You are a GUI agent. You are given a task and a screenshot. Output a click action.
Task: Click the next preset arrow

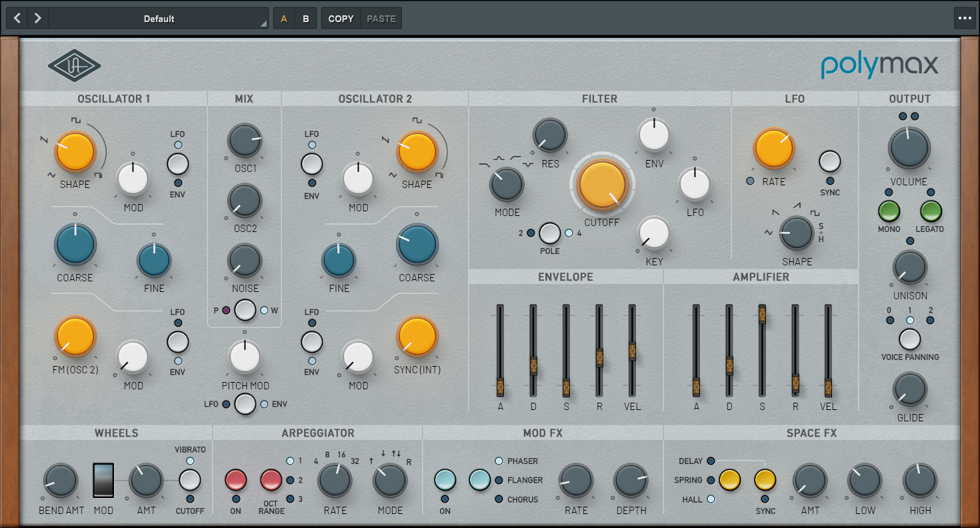(x=38, y=19)
